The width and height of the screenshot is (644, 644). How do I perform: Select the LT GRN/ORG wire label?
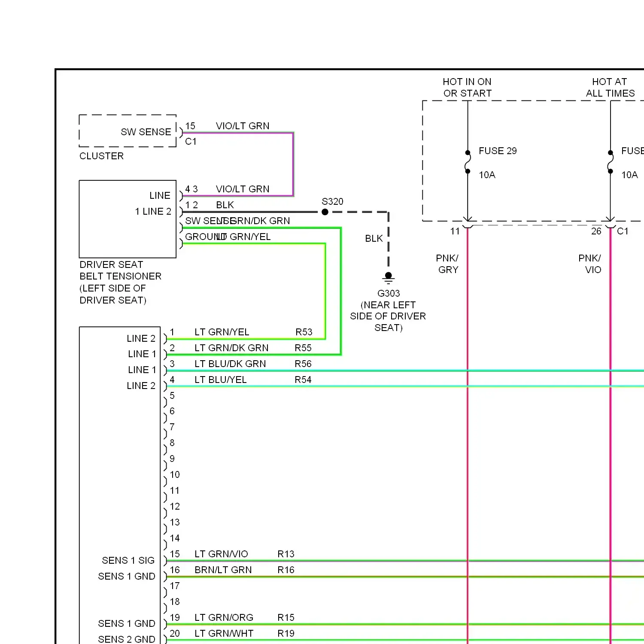[224, 617]
